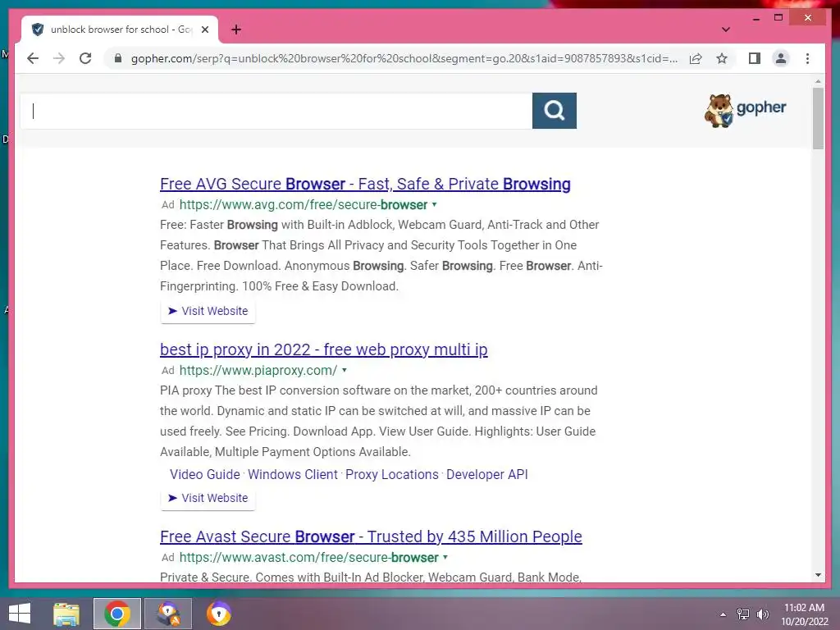
Task: Click Visit Website under PIA proxy ad
Action: point(208,498)
